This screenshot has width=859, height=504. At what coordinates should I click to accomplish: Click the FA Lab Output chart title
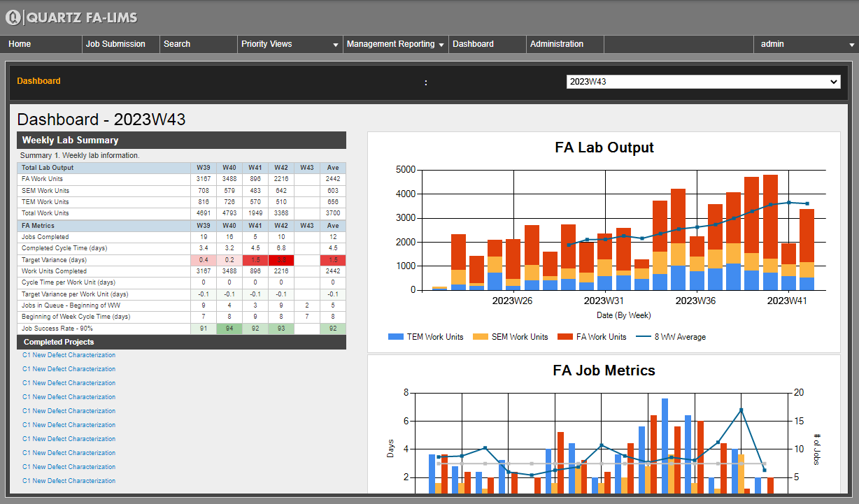point(604,147)
